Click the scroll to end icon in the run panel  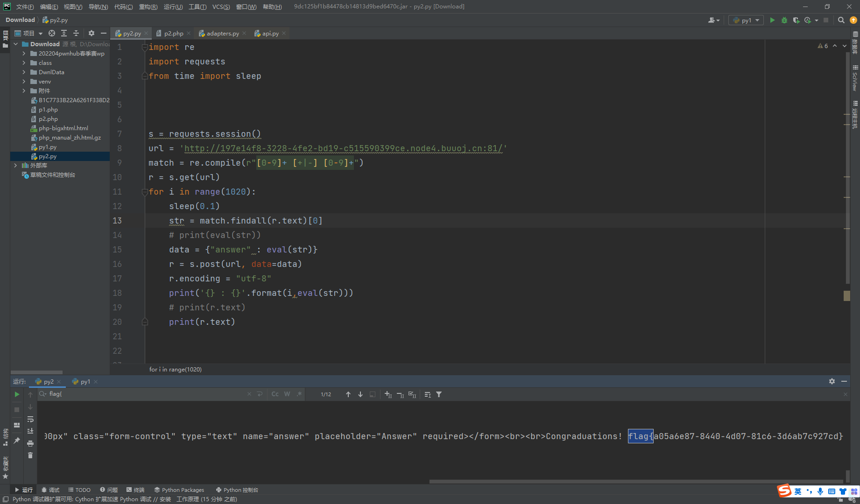[30, 431]
